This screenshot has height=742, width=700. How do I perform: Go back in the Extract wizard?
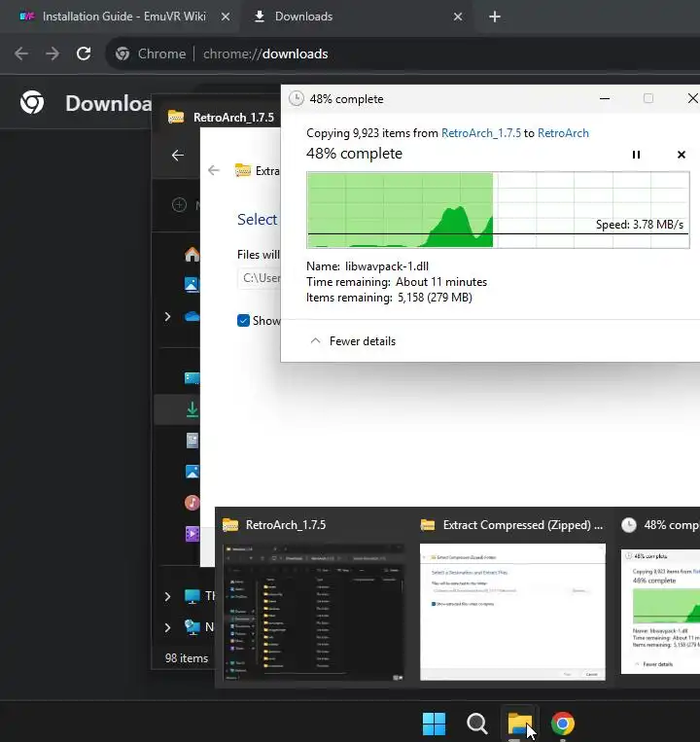tap(214, 170)
